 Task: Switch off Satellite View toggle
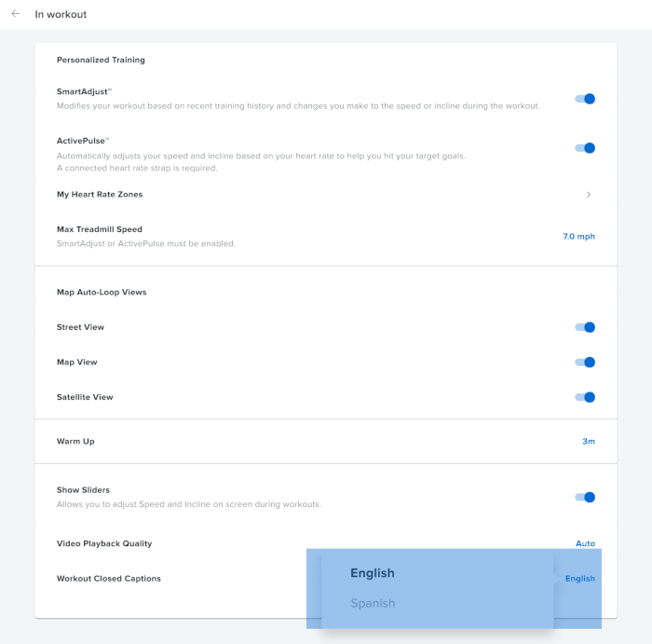point(585,397)
